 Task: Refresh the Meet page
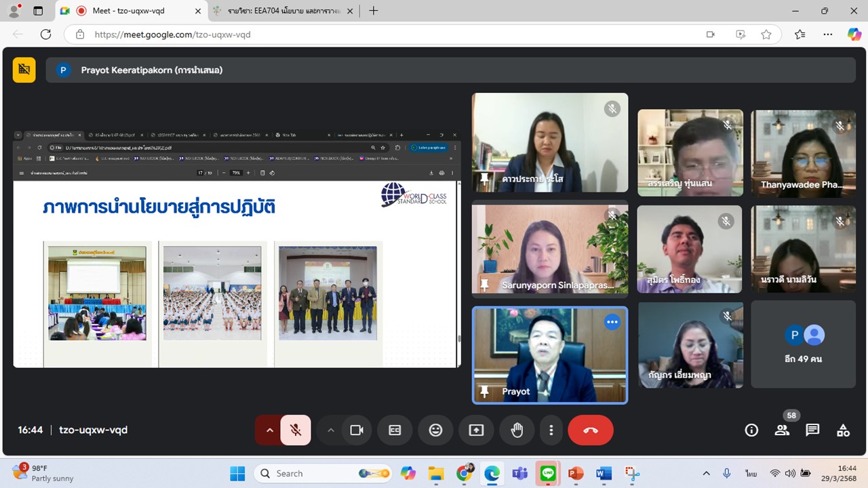[45, 35]
